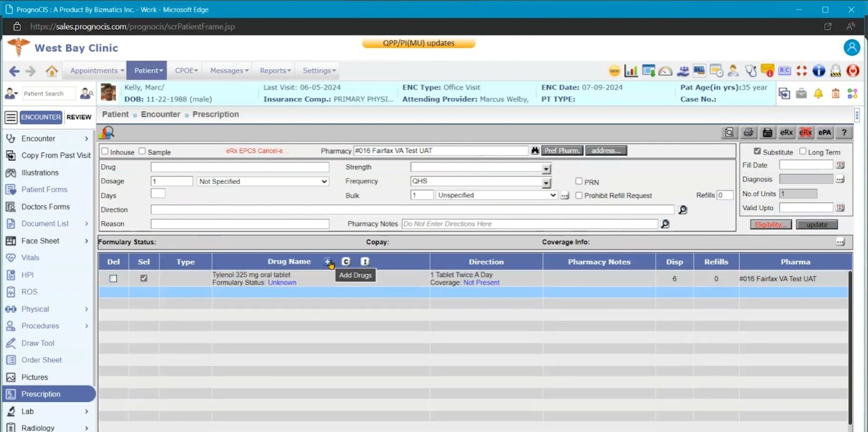
Task: Open the Fill Date calendar icon
Action: pyautogui.click(x=839, y=165)
